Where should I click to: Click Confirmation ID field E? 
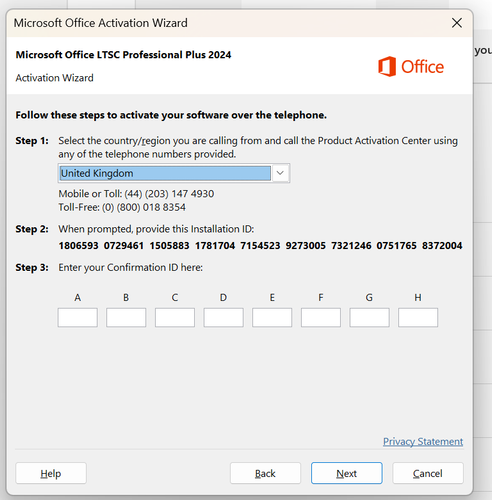point(272,317)
